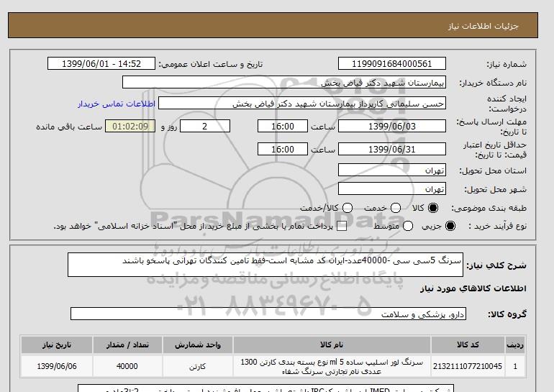This screenshot has height=392, width=554.
Task: Click the delivery province field تهران
Action: (392, 170)
